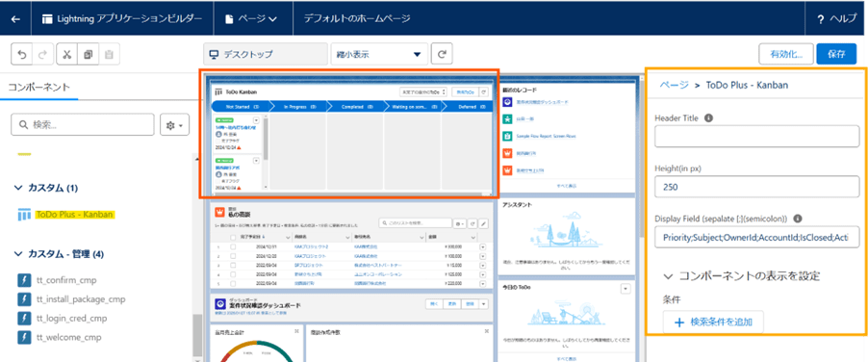Open the ToDo Kanban list view picker
The height and width of the screenshot is (362, 868).
pos(422,91)
